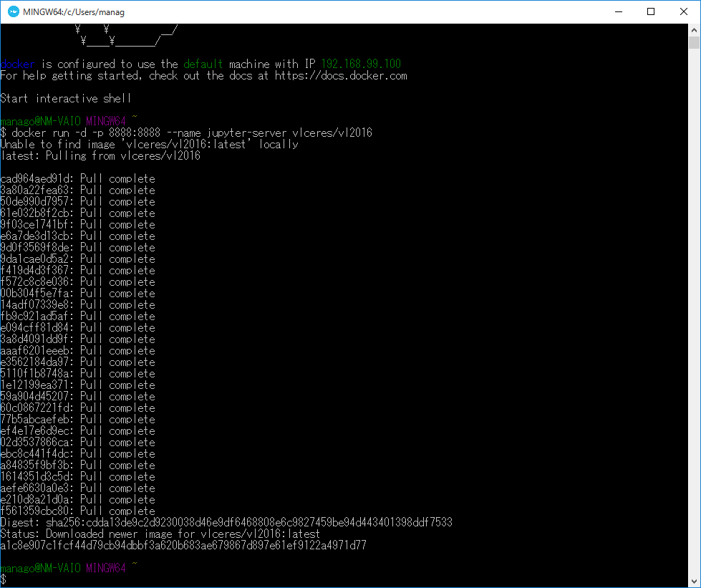The image size is (701, 588).
Task: Click layer 'ef4e17e6d9ec: Pull complete'
Action: click(x=78, y=431)
